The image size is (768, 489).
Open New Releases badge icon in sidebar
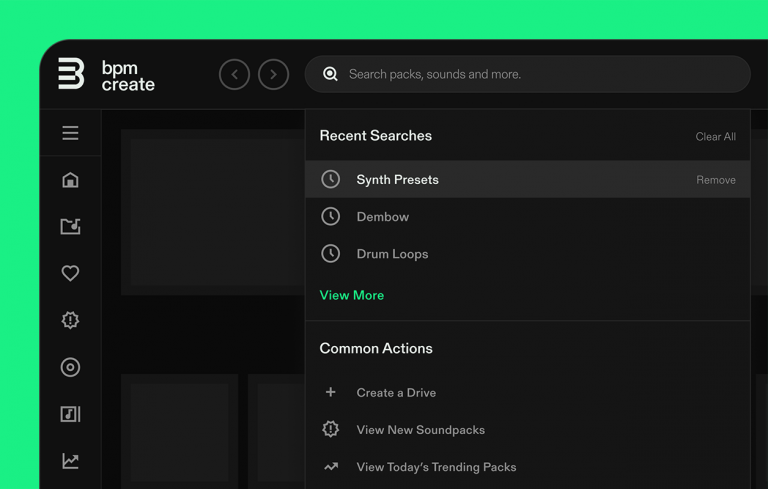point(70,320)
